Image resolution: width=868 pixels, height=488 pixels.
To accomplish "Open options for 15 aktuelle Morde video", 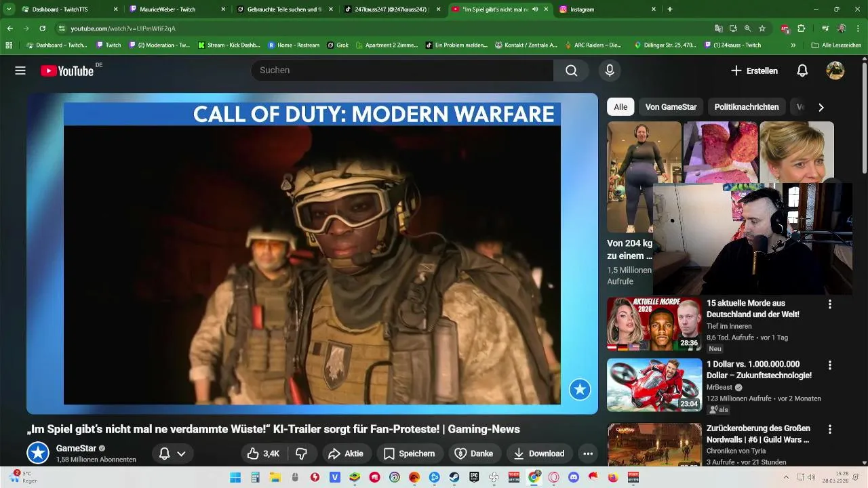I will [x=829, y=304].
